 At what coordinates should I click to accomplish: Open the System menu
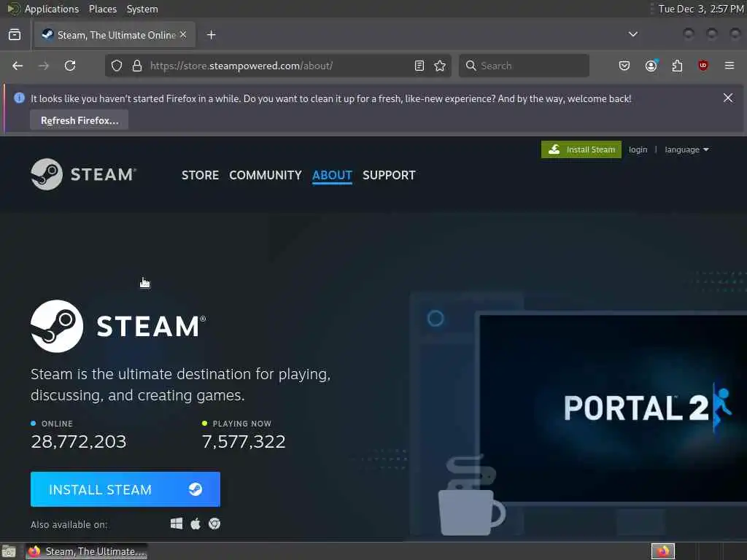pyautogui.click(x=142, y=9)
